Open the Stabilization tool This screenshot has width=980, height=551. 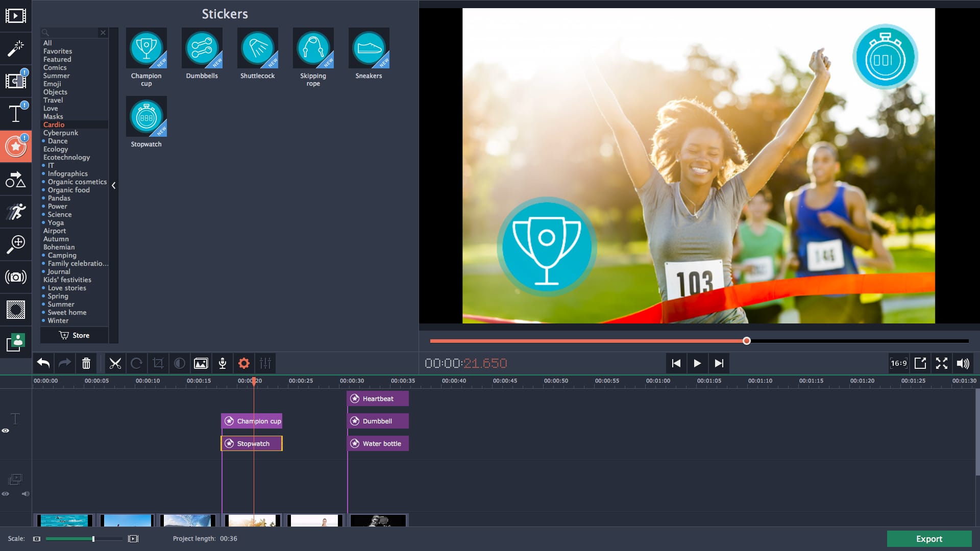point(16,277)
